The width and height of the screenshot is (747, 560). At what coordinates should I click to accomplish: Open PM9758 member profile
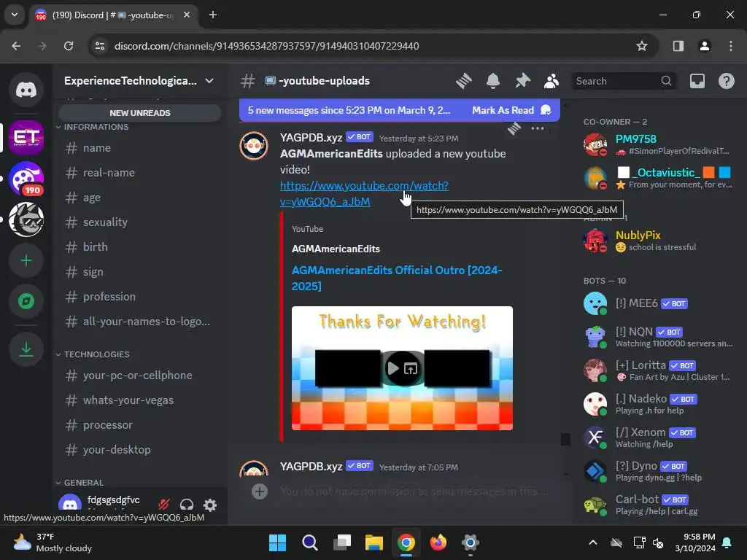(x=657, y=144)
